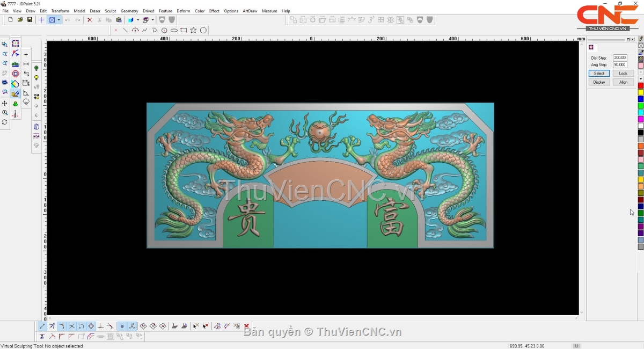Screen dimensions: 644x349
Task: Click the red X delete icon
Action: click(x=90, y=20)
